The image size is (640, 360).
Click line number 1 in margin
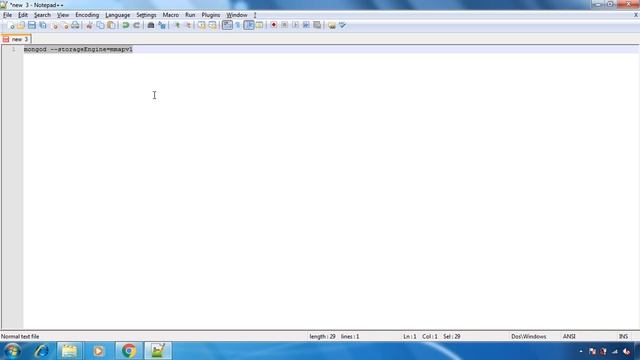click(13, 49)
